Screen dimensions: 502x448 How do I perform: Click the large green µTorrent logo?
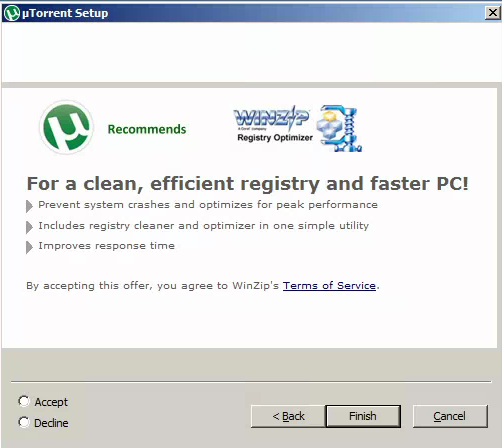point(66,127)
